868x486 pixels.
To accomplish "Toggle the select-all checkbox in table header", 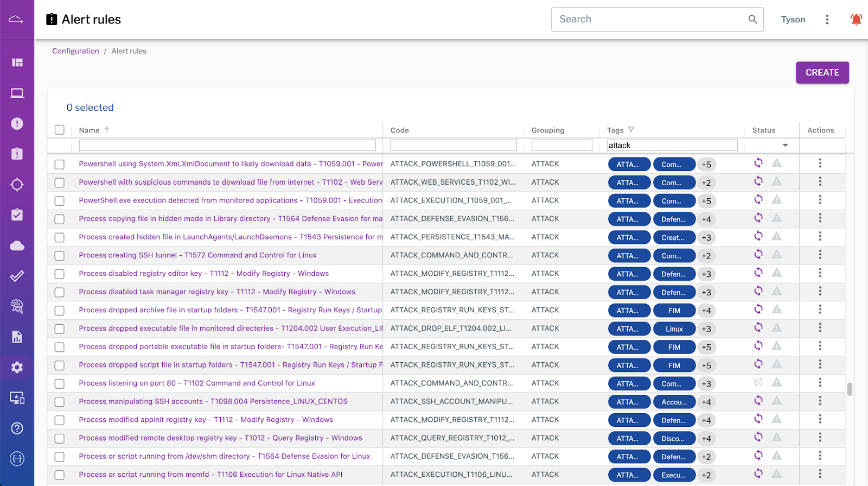I will 60,130.
